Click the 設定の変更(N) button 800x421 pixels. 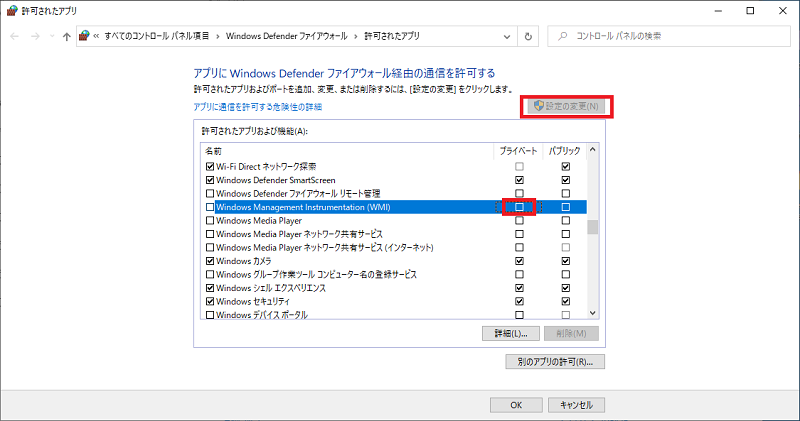coord(566,106)
